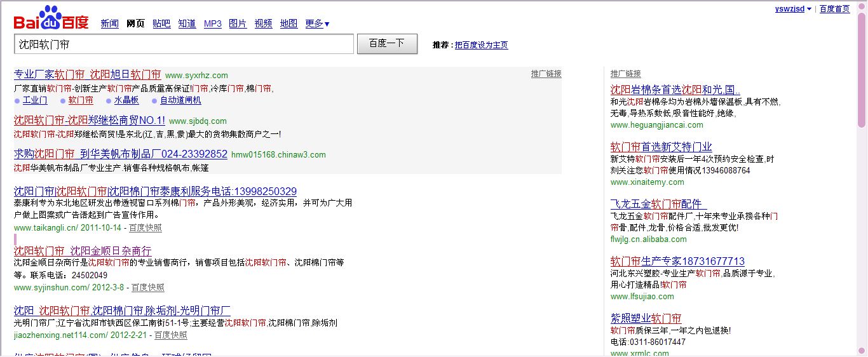
Task: Switch to the 贴吧 search tab
Action: pos(161,24)
